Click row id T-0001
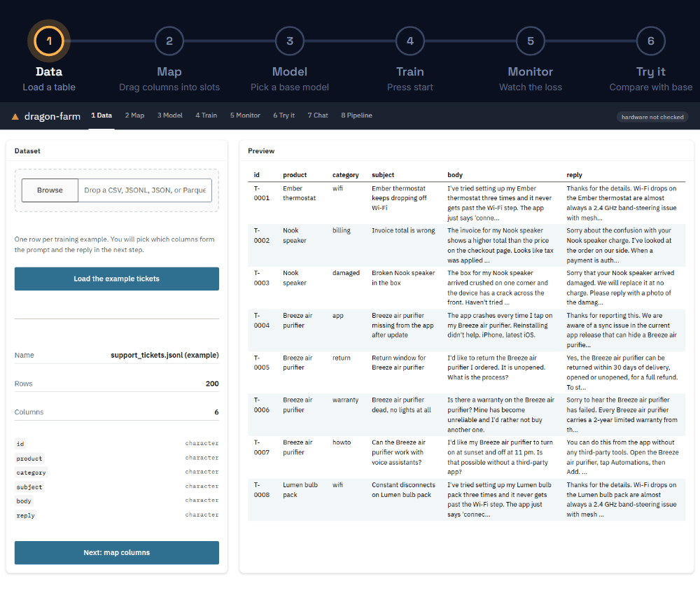This screenshot has height=602, width=700. [262, 193]
